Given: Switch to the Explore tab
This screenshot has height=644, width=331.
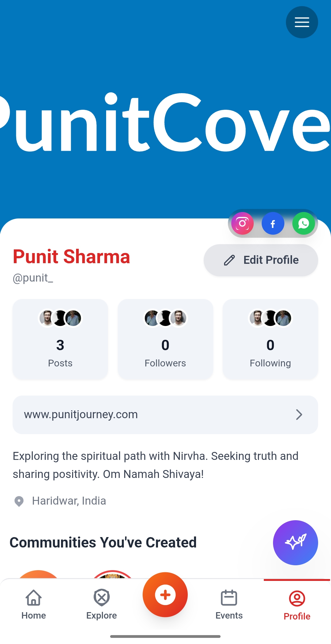Looking at the screenshot, I should (102, 604).
